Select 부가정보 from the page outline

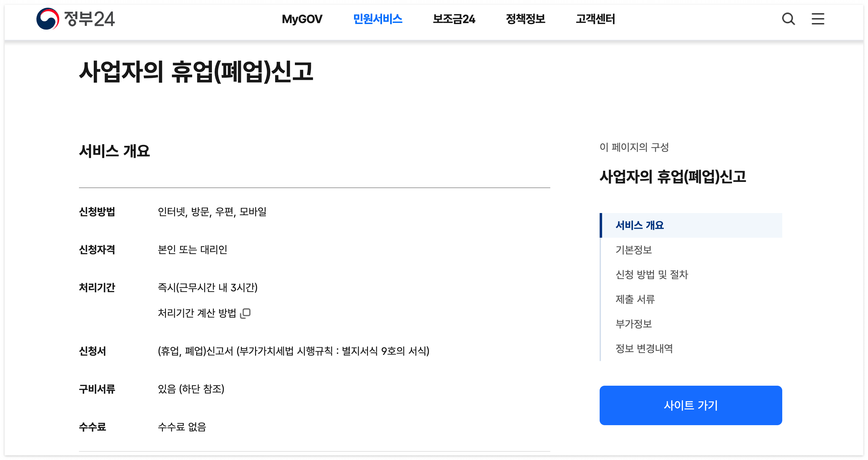click(634, 324)
